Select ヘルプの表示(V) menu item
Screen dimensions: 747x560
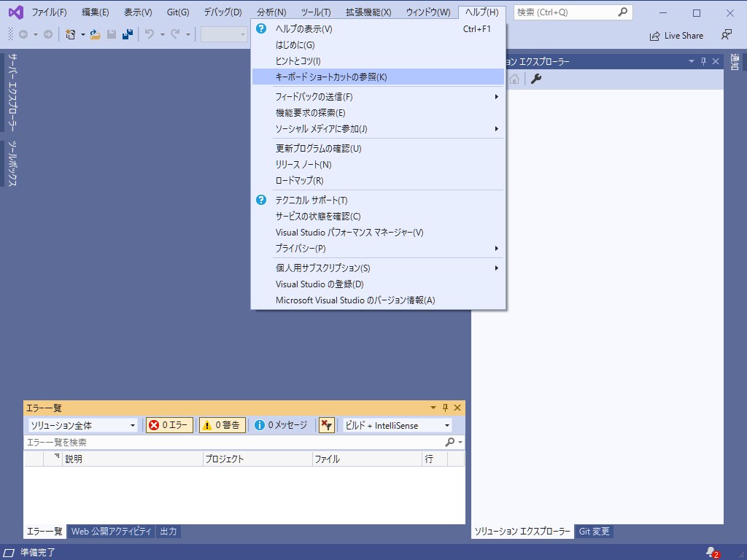378,29
